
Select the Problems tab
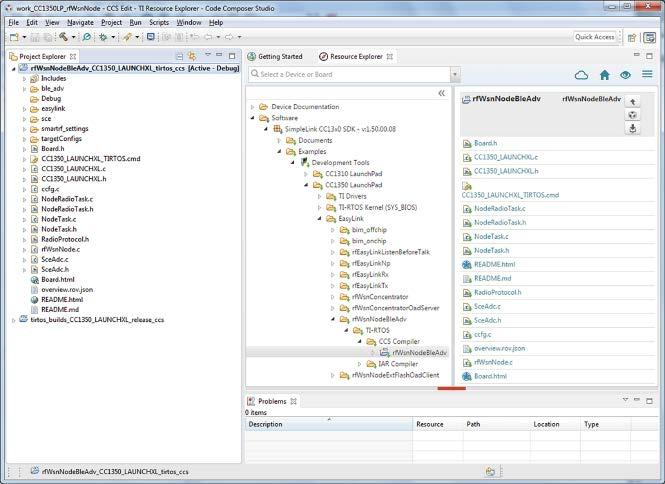point(272,401)
